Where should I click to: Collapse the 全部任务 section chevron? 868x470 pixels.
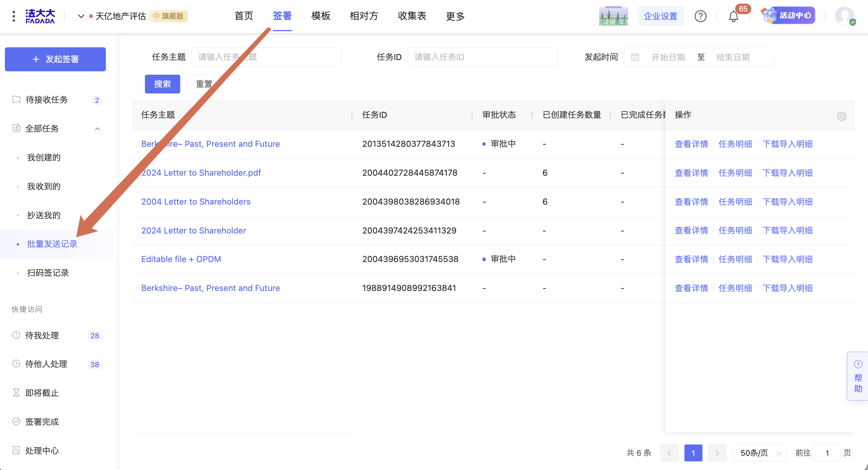pos(97,129)
